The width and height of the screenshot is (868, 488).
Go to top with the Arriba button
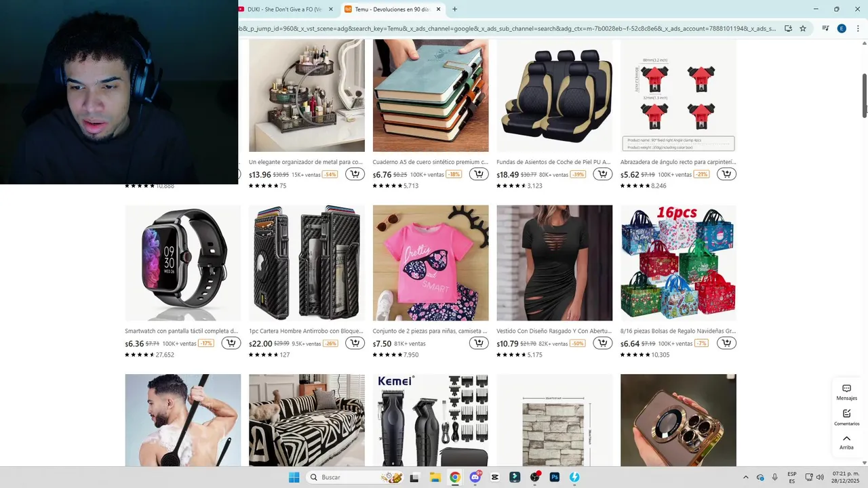tap(846, 442)
